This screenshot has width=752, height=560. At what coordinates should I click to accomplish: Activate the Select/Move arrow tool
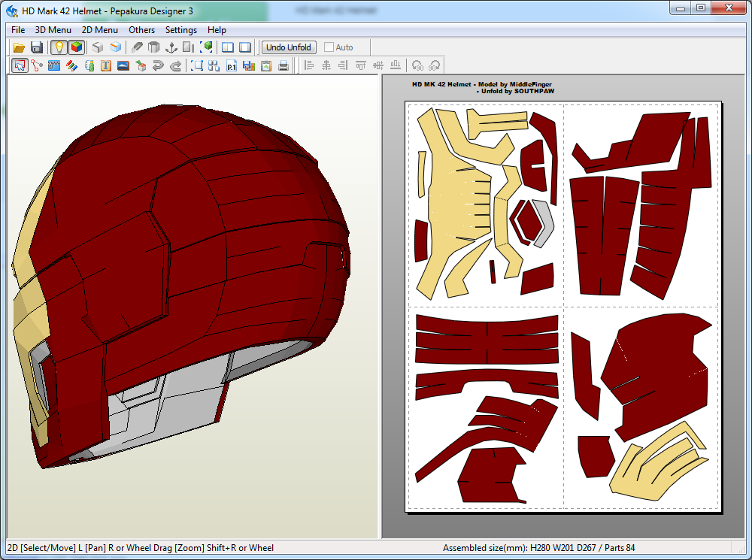tap(20, 65)
